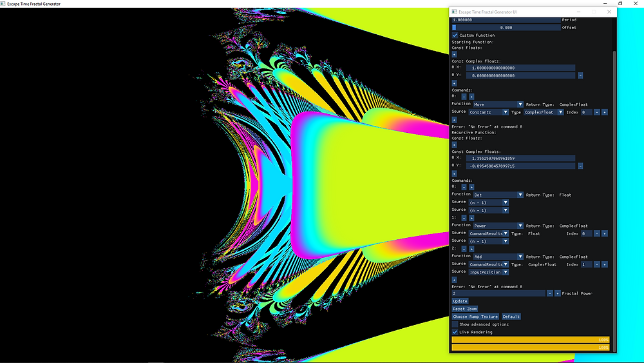Click the UI panel's vertical scrollbar
Viewport: 644px width, 363px height.
tap(614, 201)
